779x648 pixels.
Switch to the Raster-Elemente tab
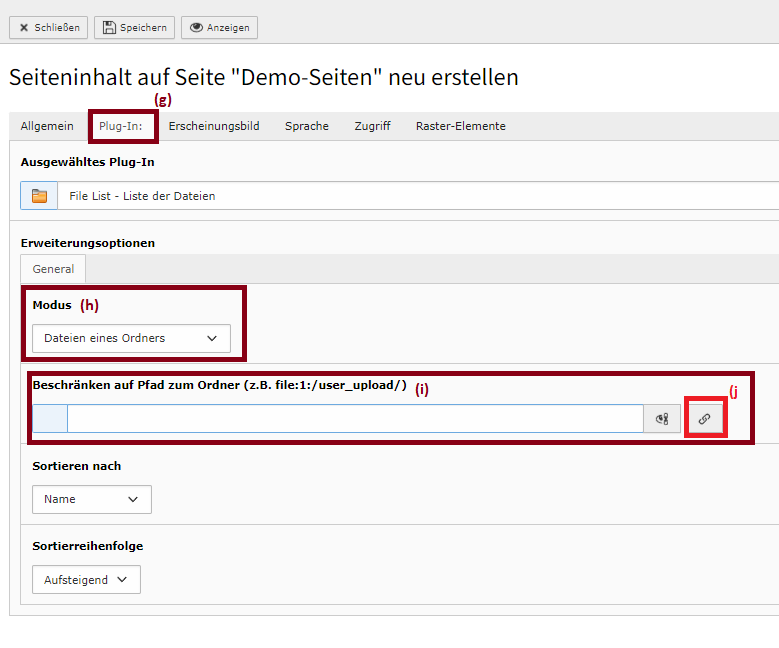coord(461,126)
